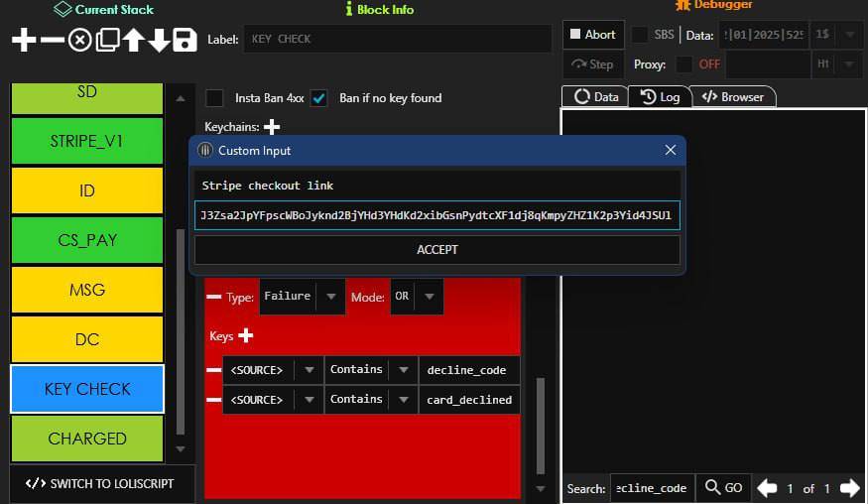This screenshot has height=504, width=868.
Task: Toggle Insta Ban 4xx checkbox
Action: tap(214, 98)
